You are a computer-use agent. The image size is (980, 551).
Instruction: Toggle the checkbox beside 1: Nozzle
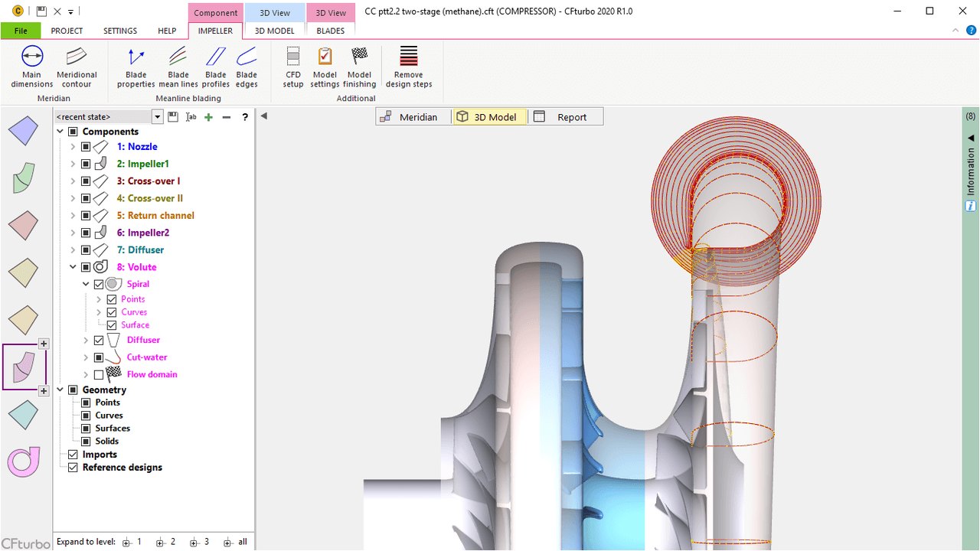coord(86,147)
